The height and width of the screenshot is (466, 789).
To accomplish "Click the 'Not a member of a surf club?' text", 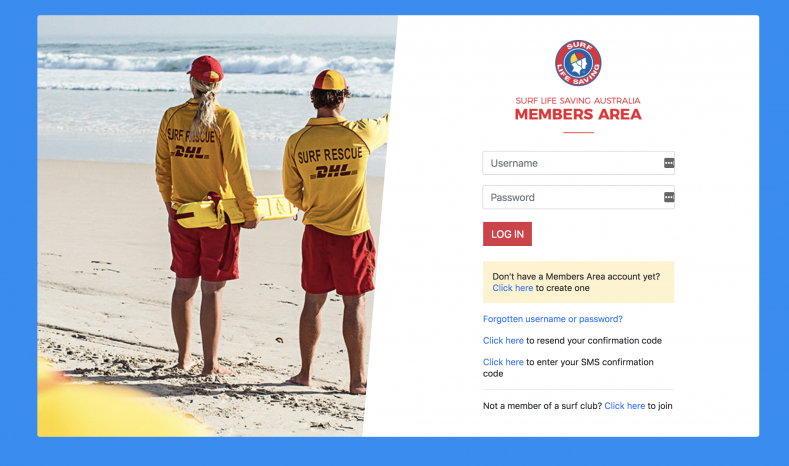I will tap(542, 406).
